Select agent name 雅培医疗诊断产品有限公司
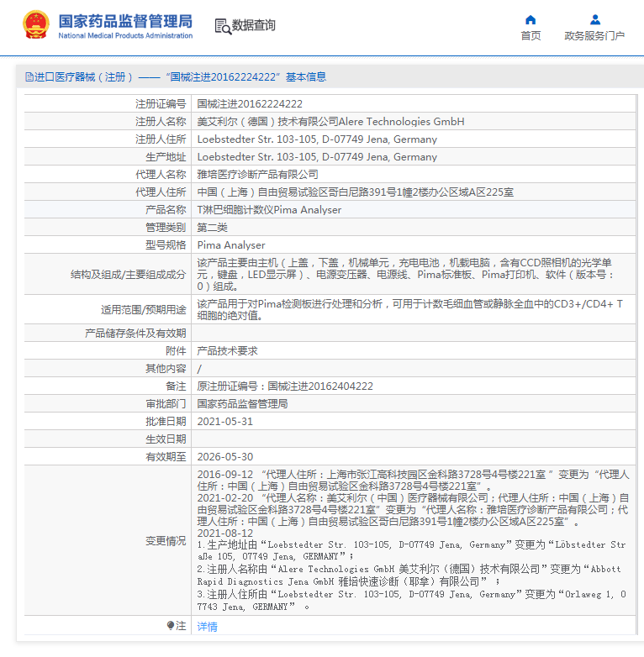 (257, 174)
